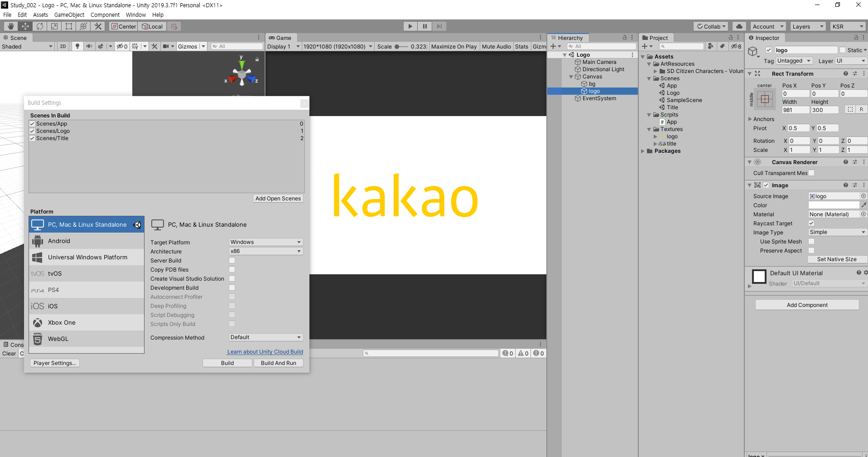Open scene camera settings icon
The width and height of the screenshot is (868, 457).
pos(166,46)
